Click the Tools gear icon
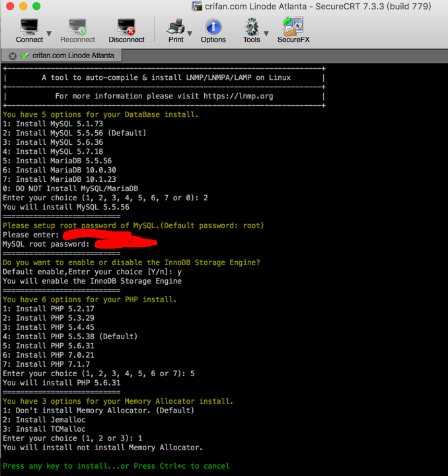This screenshot has height=476, width=448. (252, 30)
